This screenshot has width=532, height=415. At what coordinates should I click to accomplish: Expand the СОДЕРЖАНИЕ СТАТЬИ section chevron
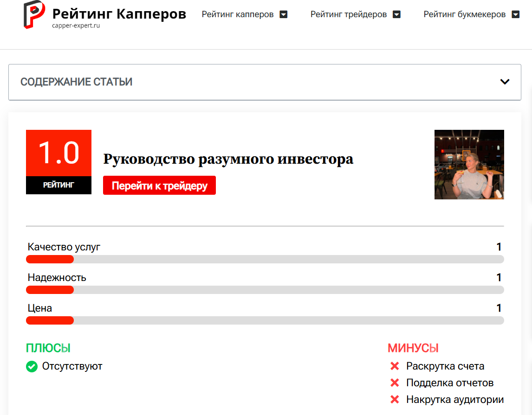[505, 81]
